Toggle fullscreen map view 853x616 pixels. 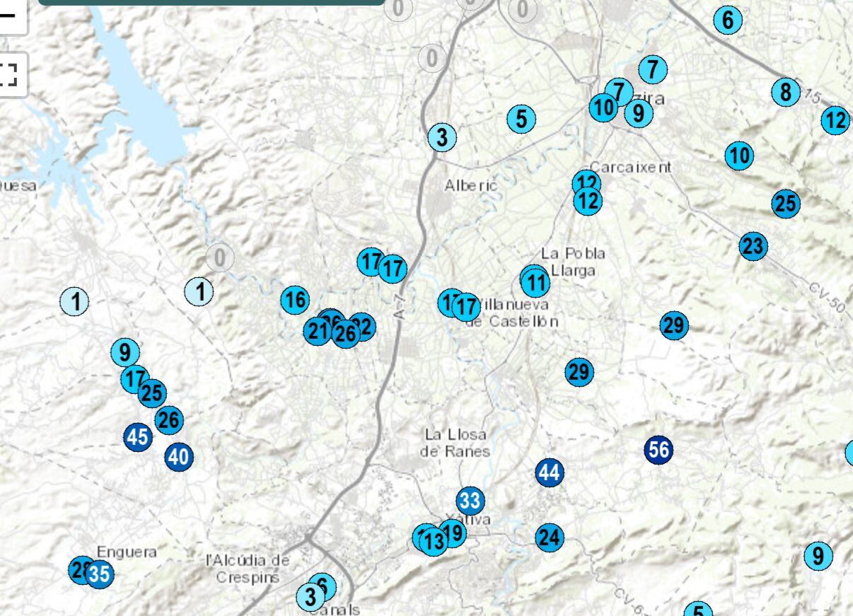coord(8,74)
